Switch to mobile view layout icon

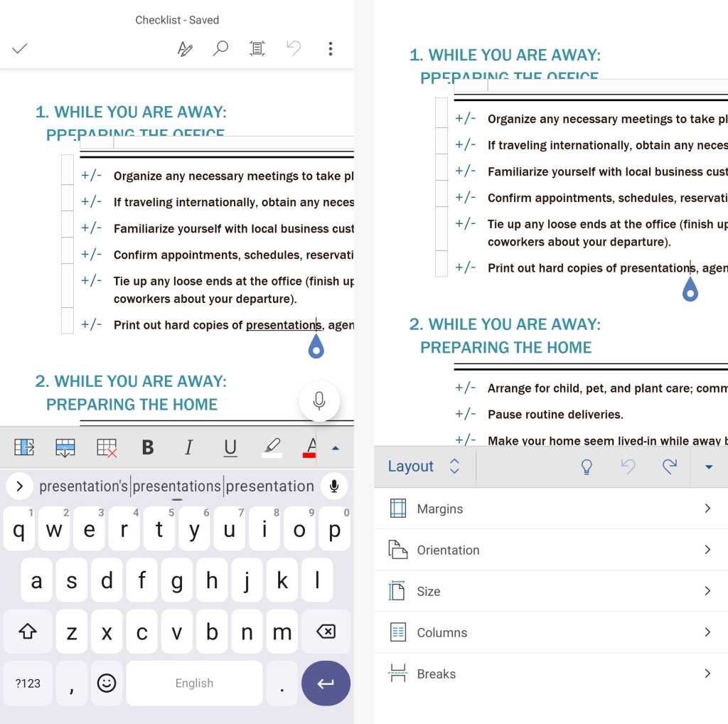(x=257, y=48)
